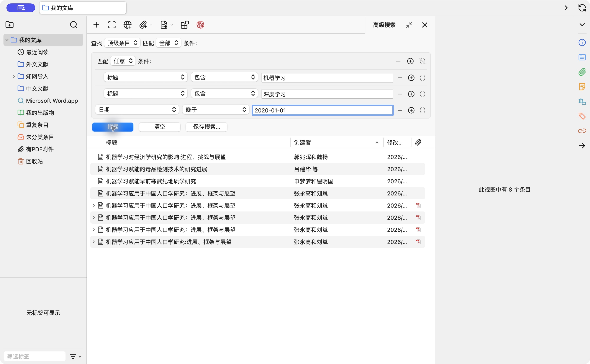
Task: Open the green Attachments pane icon
Action: (582, 72)
